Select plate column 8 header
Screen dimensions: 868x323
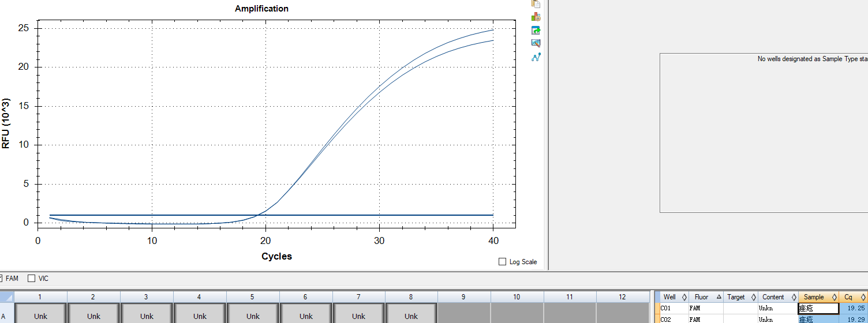click(x=411, y=297)
